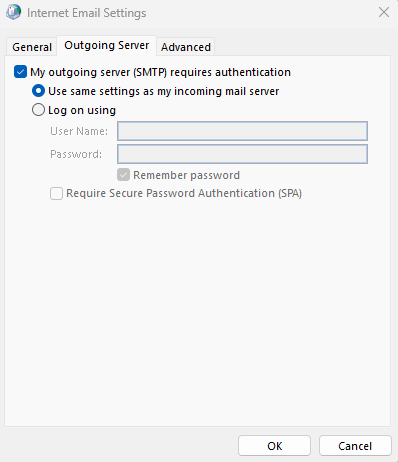Open the Advanced tab
The height and width of the screenshot is (462, 398).
(186, 47)
